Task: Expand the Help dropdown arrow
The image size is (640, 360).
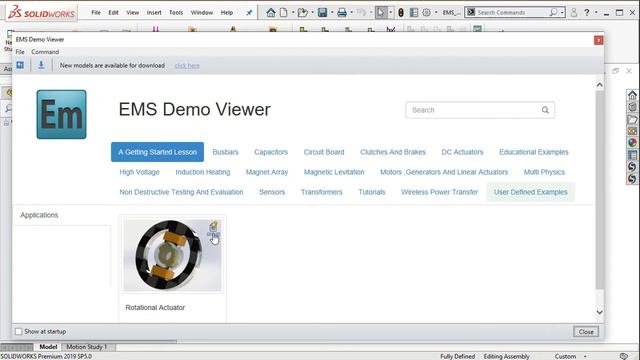Action: [596, 13]
